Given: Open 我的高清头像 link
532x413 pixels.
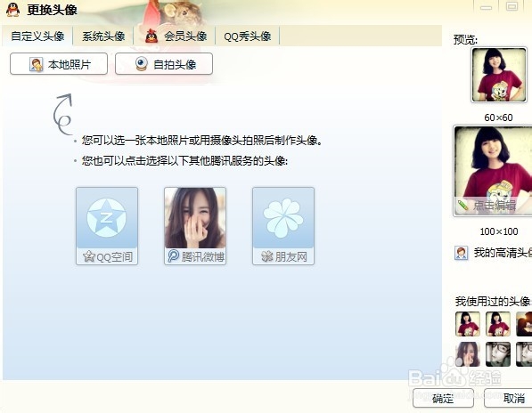Looking at the screenshot, I should tap(503, 253).
